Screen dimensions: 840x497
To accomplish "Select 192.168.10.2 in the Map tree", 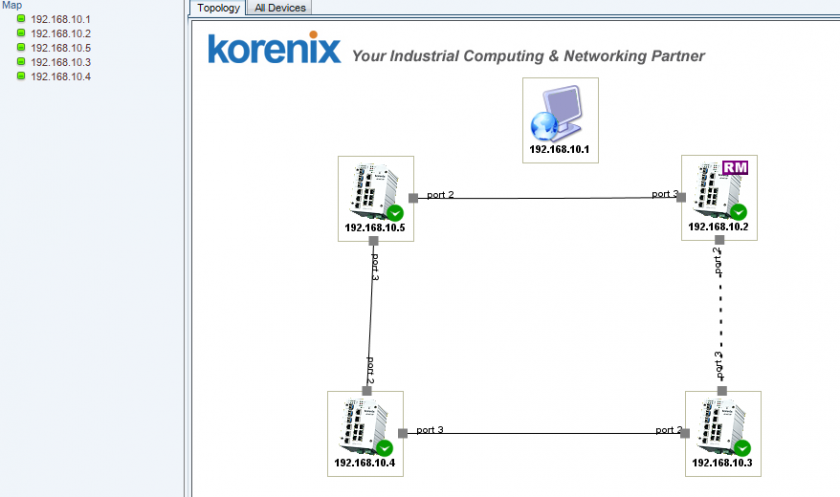I will click(x=61, y=34).
